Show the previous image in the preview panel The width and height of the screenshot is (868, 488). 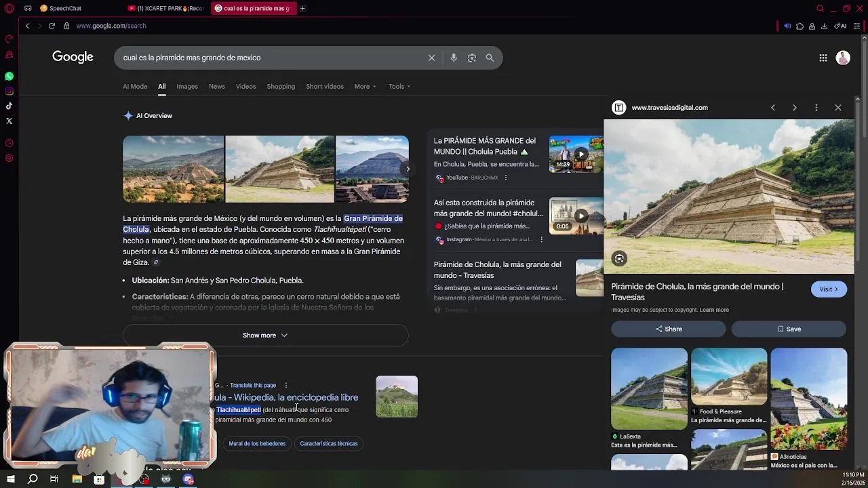(773, 108)
